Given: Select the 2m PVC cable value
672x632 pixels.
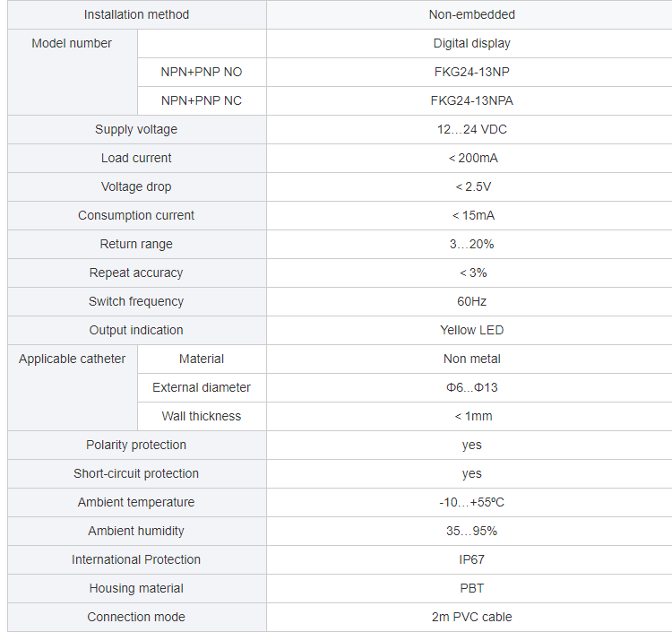Looking at the screenshot, I should coord(471,617).
